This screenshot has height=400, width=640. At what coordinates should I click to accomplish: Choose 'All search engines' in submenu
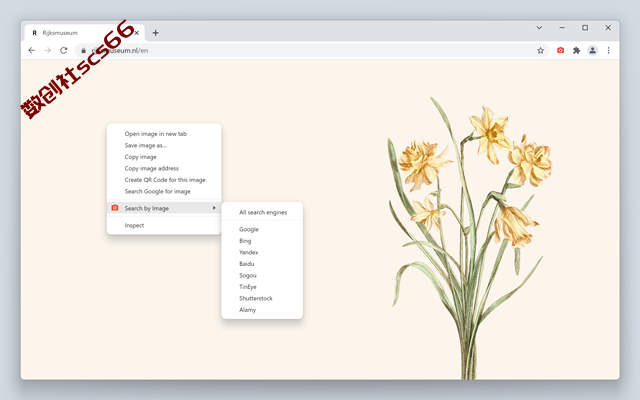(262, 212)
